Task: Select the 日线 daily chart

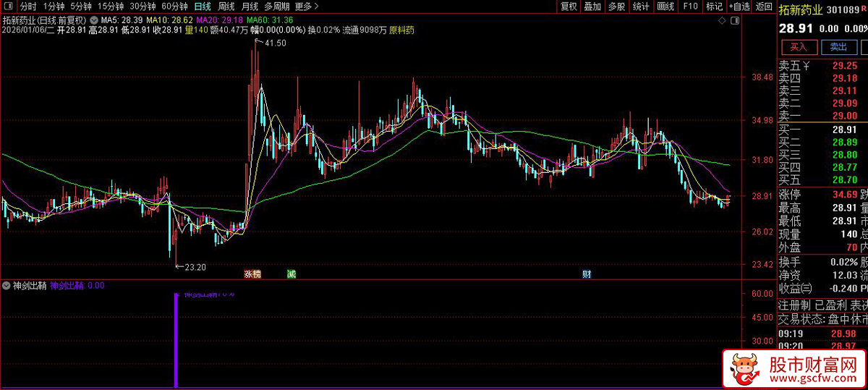Action: (x=203, y=7)
